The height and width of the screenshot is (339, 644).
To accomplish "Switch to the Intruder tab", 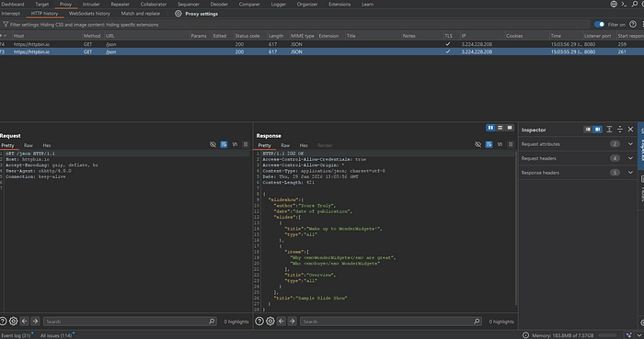I will 91,4.
